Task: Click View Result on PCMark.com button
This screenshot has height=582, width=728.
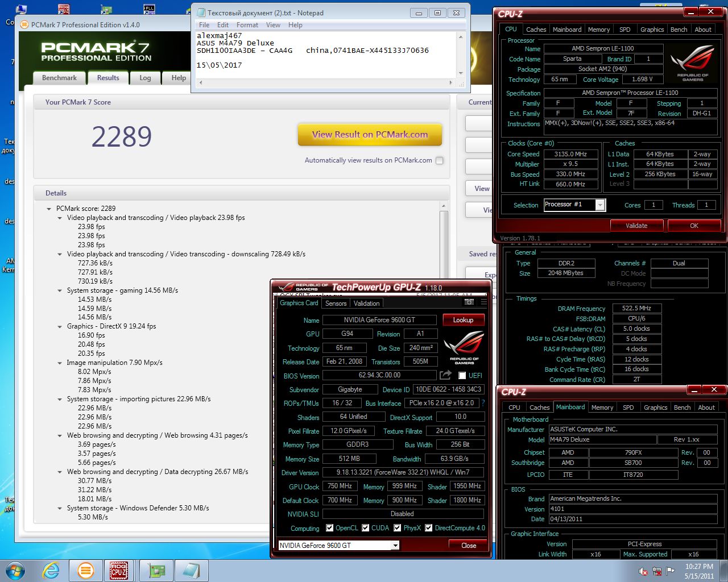Action: coord(370,135)
